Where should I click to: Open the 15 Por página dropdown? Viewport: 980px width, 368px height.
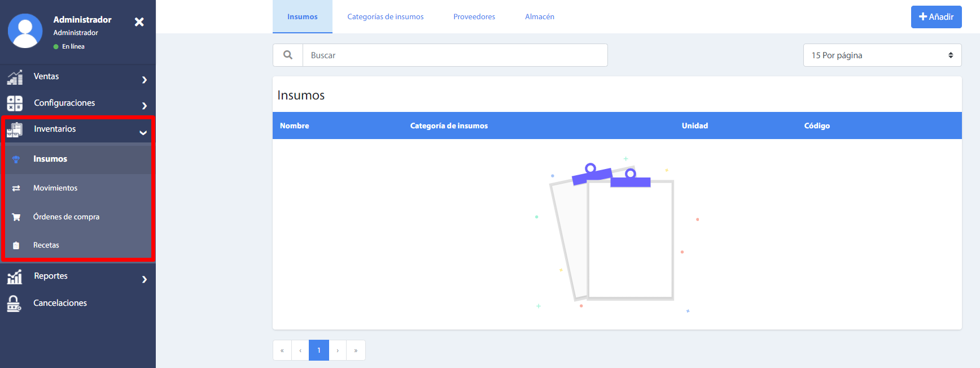(x=882, y=55)
